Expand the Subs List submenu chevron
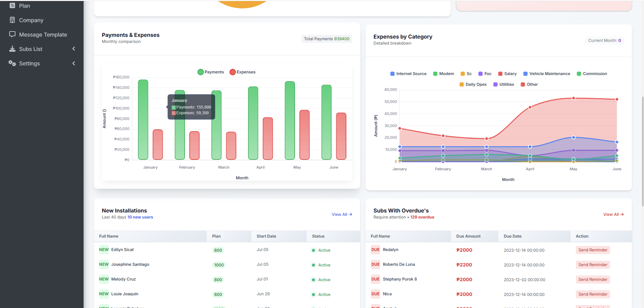Image resolution: width=644 pixels, height=308 pixels. 74,49
